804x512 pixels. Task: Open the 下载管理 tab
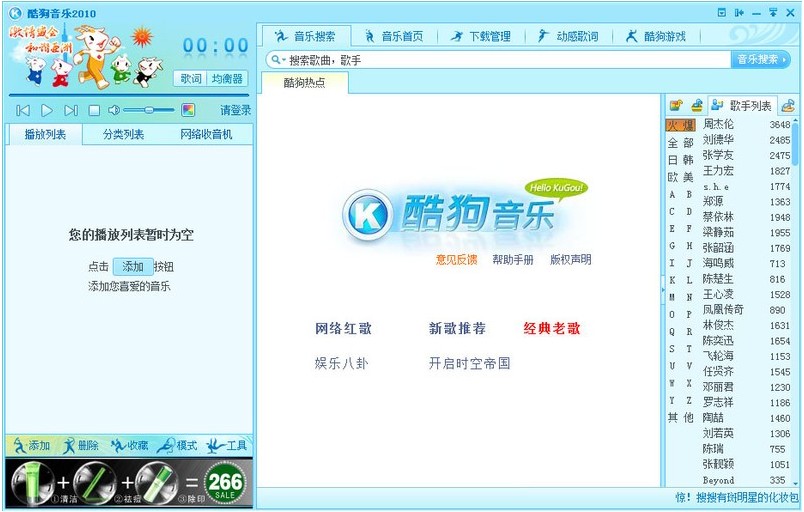click(481, 36)
